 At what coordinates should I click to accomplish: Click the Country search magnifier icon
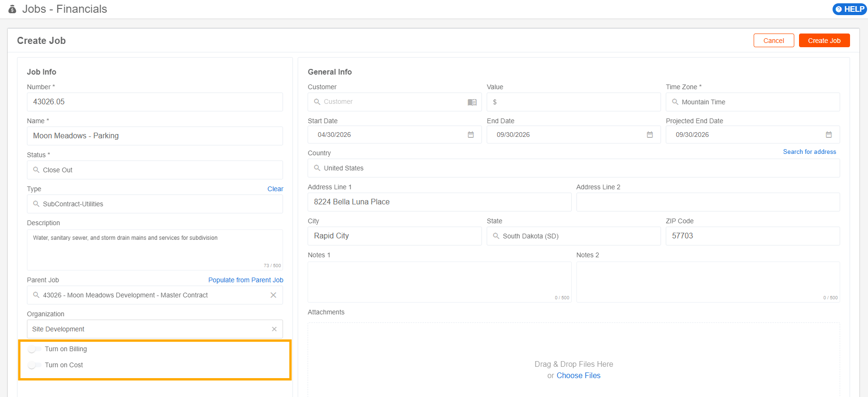(x=317, y=168)
